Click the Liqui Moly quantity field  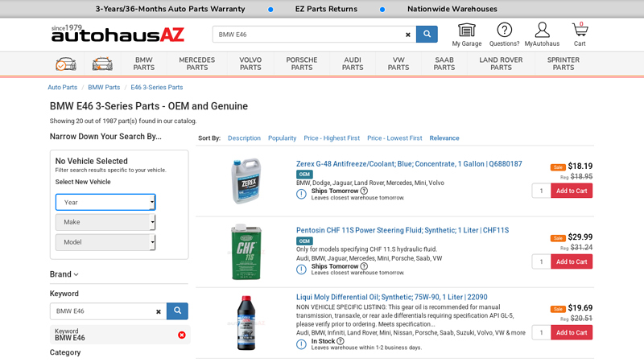pos(541,332)
